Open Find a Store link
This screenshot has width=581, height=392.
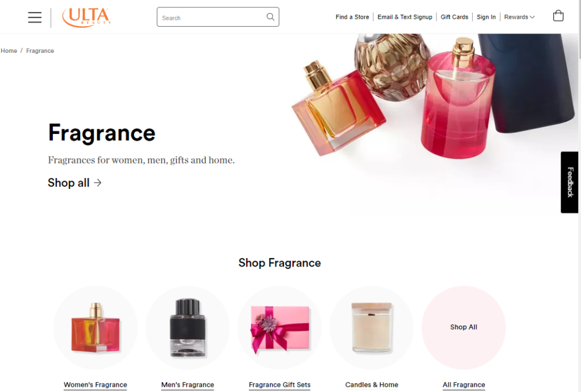click(352, 17)
